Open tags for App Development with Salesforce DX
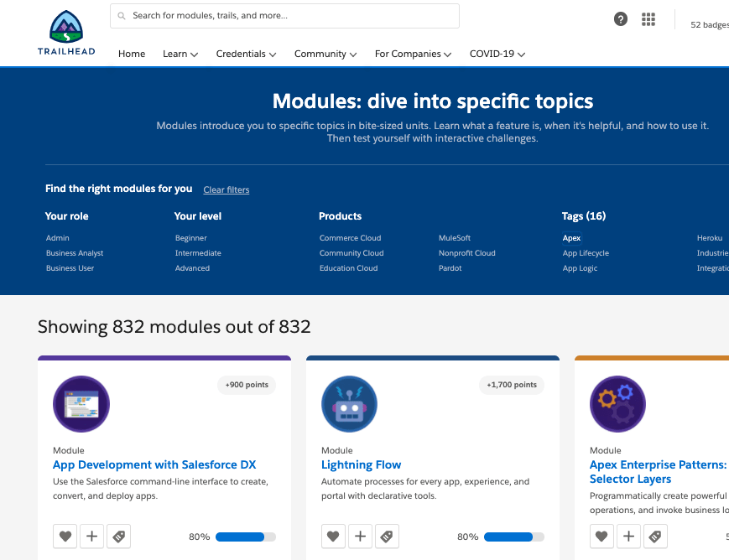Viewport: 729px width, 560px height. coord(118,537)
